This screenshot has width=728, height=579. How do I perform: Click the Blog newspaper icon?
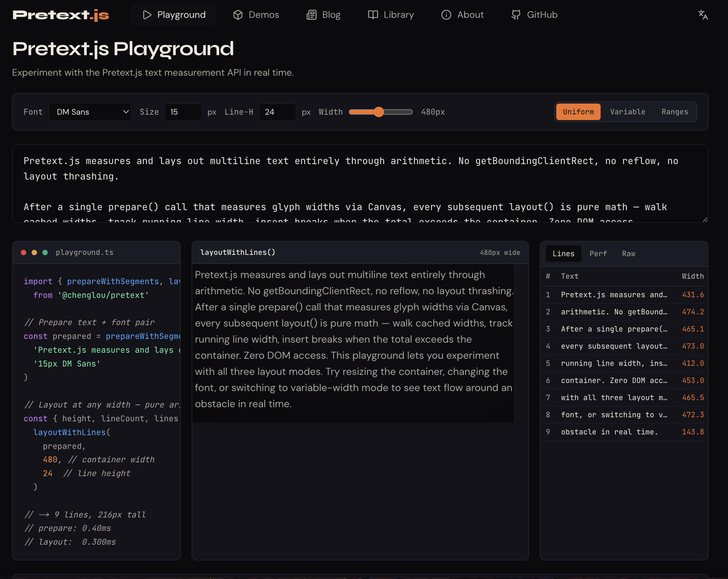pos(311,15)
